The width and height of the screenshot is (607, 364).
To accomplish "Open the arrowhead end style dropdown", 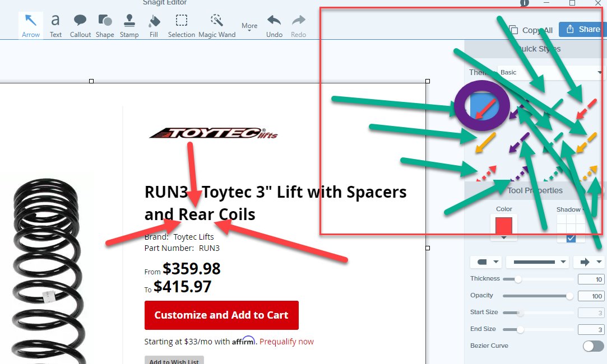I will point(589,262).
